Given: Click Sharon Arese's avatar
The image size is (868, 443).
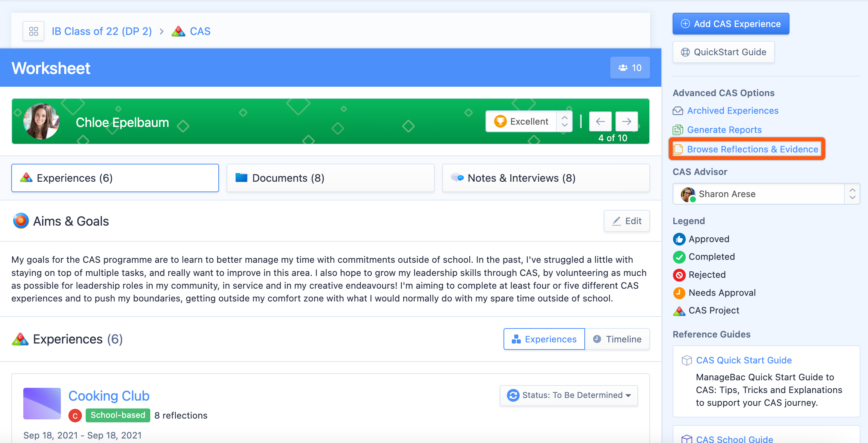Looking at the screenshot, I should (688, 194).
